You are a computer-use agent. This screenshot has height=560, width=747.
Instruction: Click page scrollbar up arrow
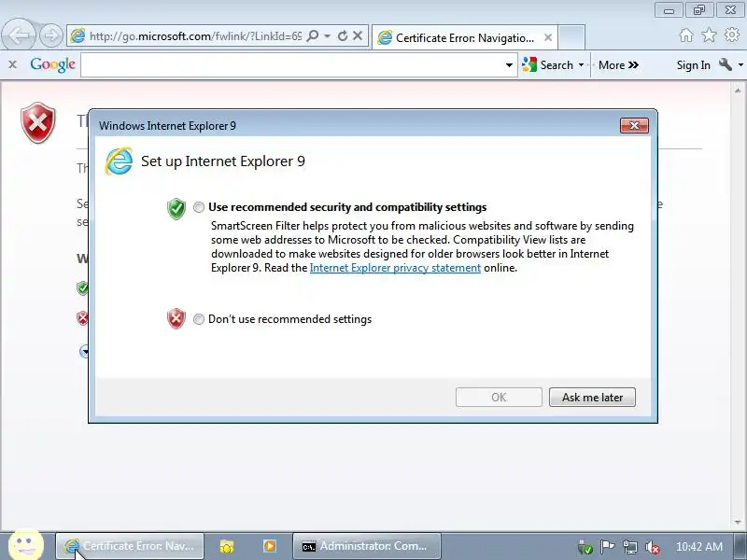tap(738, 90)
